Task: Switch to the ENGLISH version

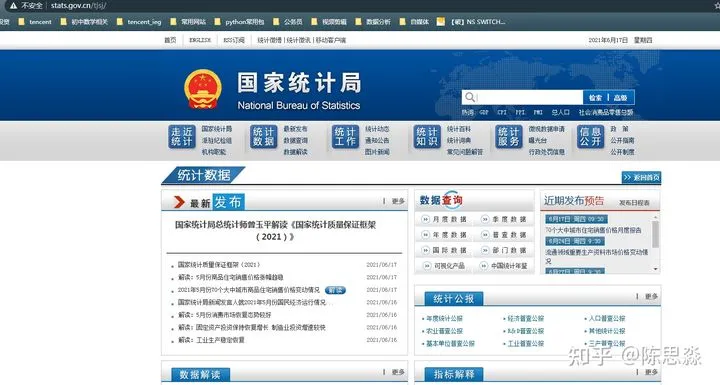Action: click(x=200, y=40)
